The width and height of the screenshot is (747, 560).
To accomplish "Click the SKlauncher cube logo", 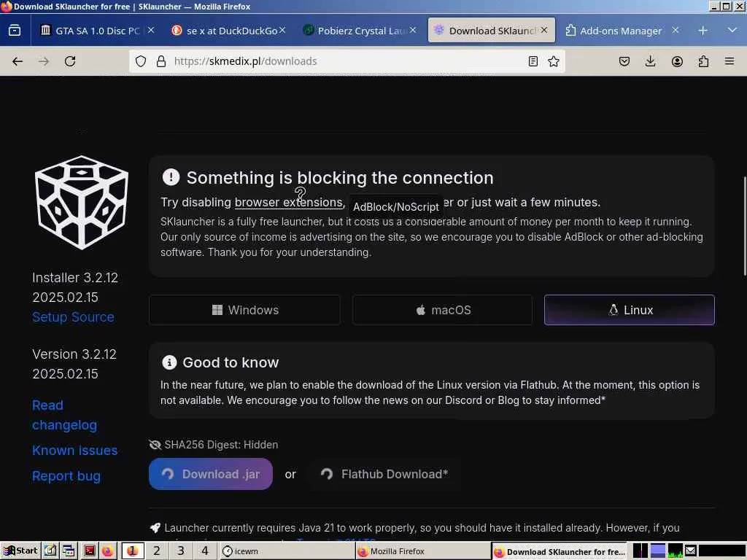I will click(82, 203).
